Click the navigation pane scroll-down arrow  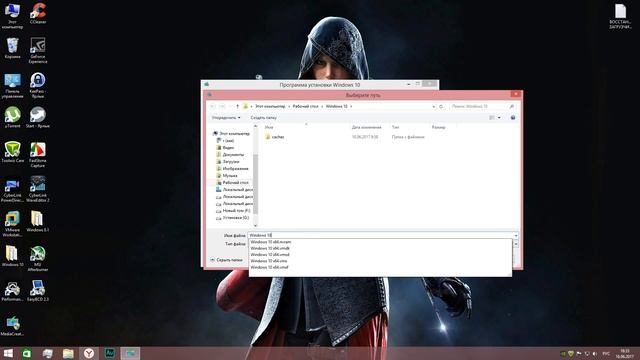coord(256,225)
